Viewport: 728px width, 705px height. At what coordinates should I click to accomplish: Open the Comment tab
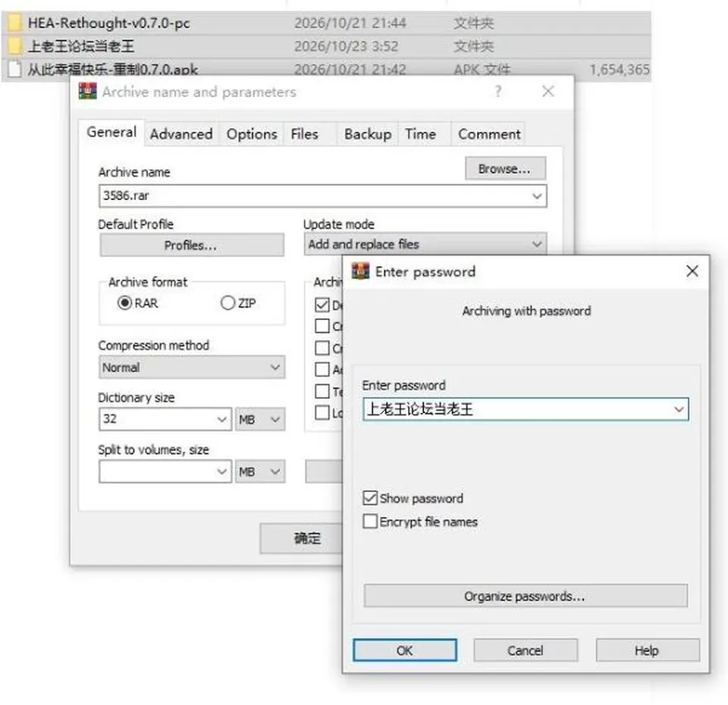click(489, 134)
